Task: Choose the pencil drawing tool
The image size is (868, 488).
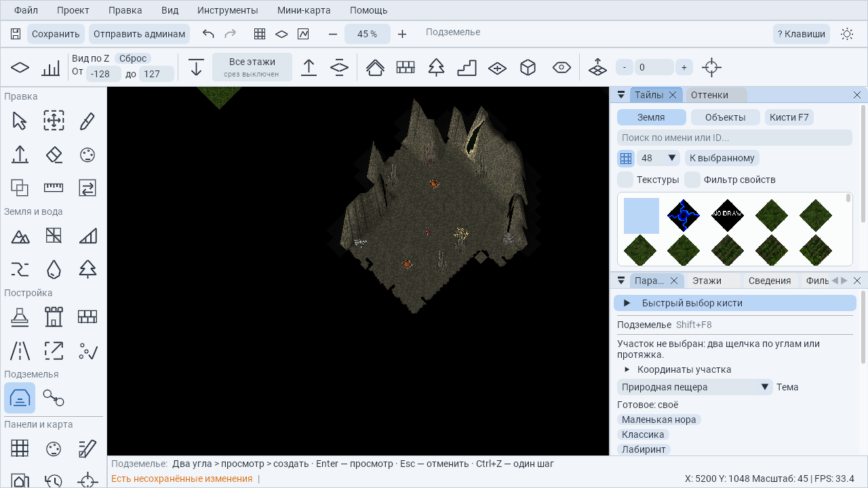Action: coord(87,121)
